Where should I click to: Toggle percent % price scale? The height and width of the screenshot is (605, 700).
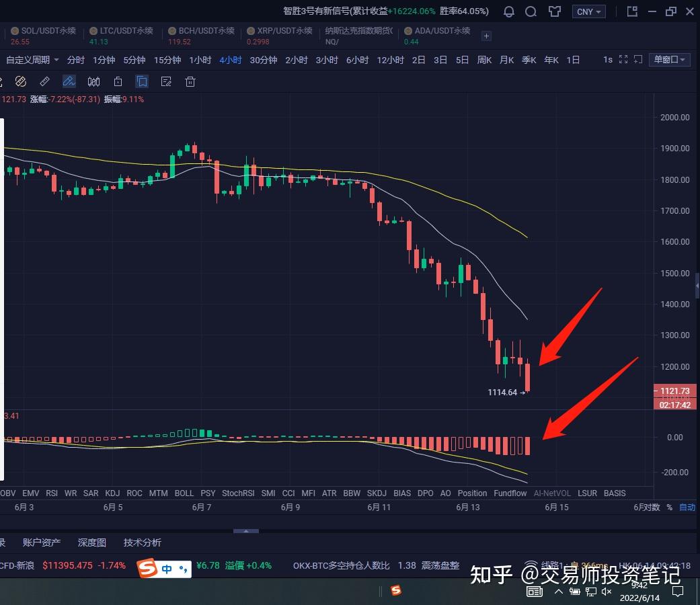[x=669, y=508]
